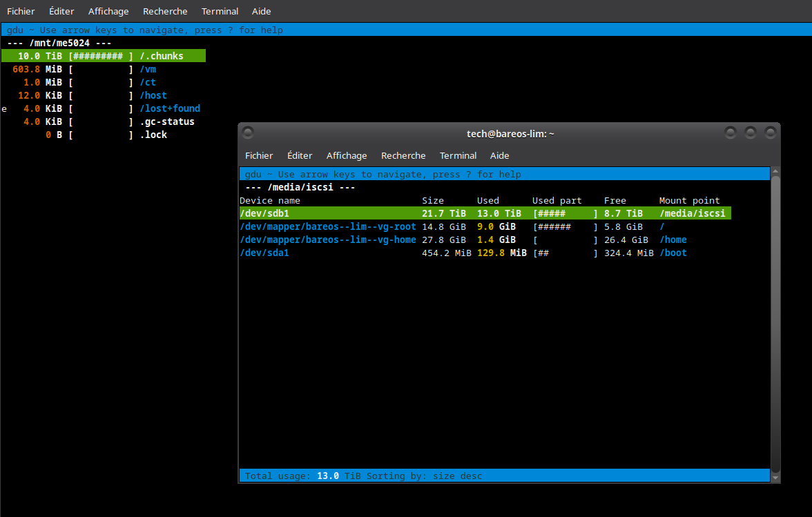Open the Recherche menu

(x=403, y=155)
